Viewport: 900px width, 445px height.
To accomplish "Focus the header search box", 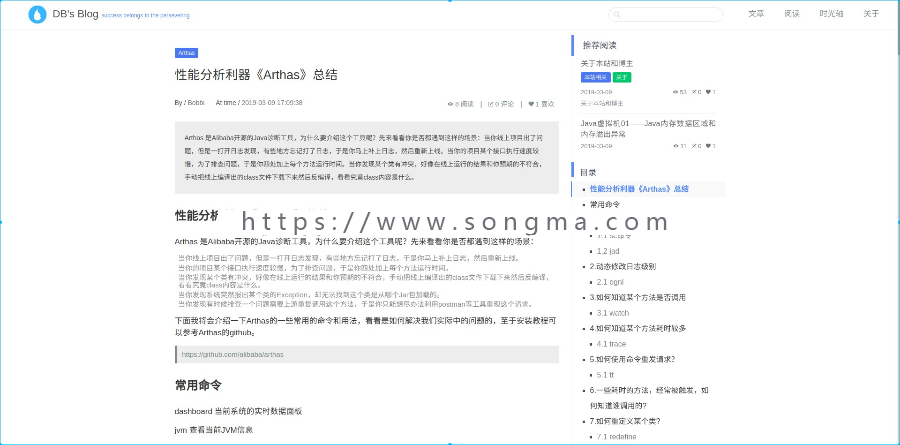I will (666, 15).
